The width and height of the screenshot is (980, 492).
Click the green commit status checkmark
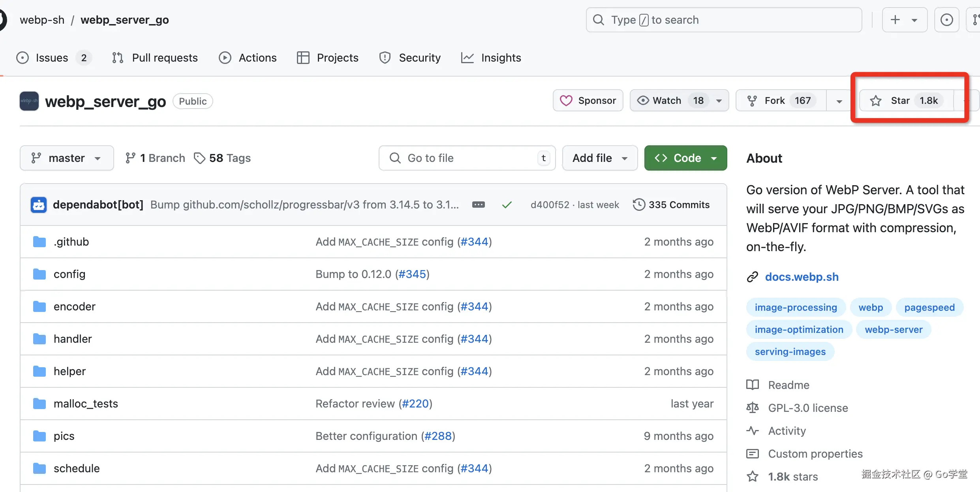(x=507, y=205)
